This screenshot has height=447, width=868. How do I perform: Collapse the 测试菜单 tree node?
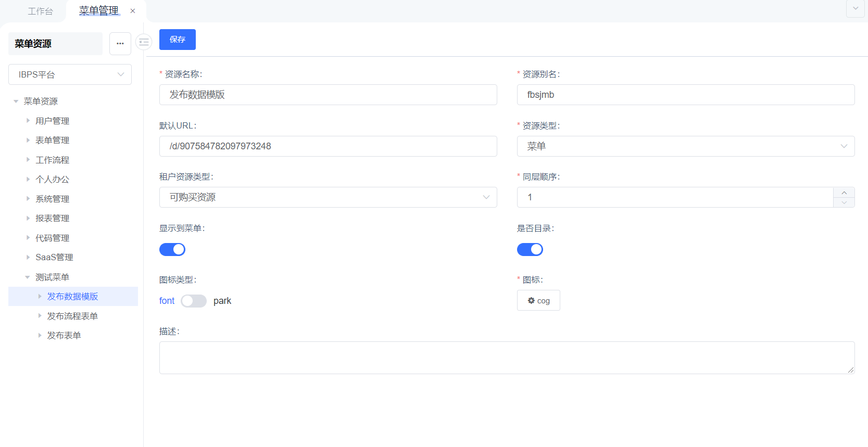click(x=28, y=277)
